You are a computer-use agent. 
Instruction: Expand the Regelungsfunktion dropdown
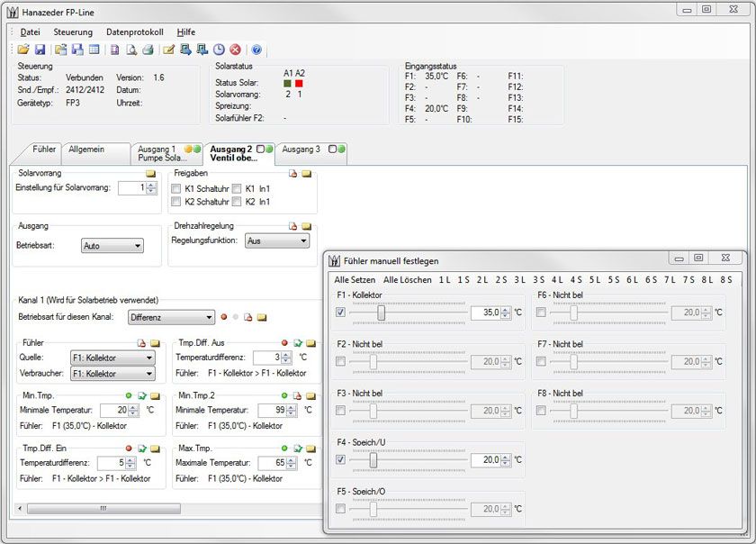click(x=276, y=241)
